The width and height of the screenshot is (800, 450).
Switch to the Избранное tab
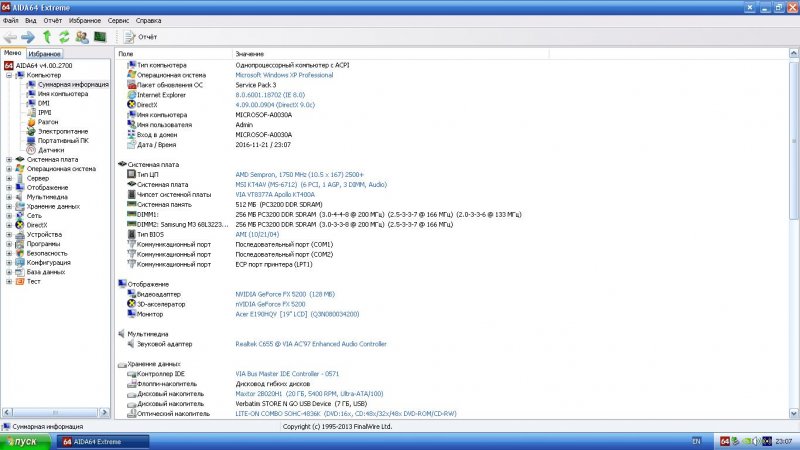pos(44,53)
